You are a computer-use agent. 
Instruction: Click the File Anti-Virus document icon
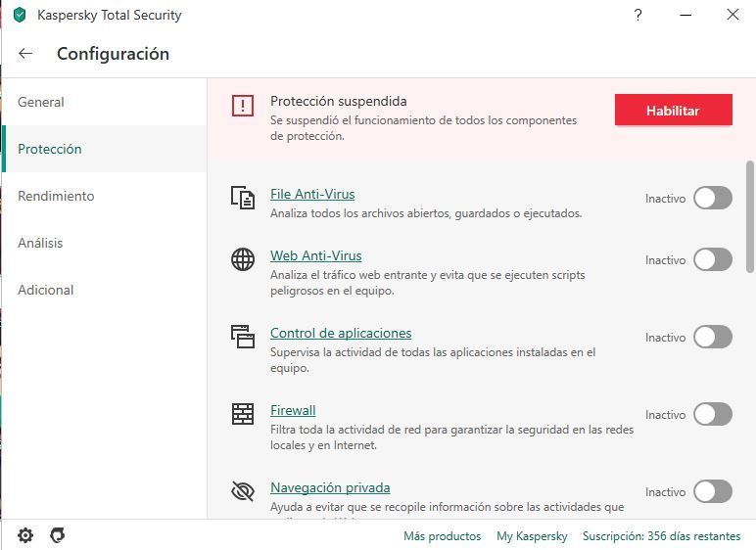pos(242,197)
